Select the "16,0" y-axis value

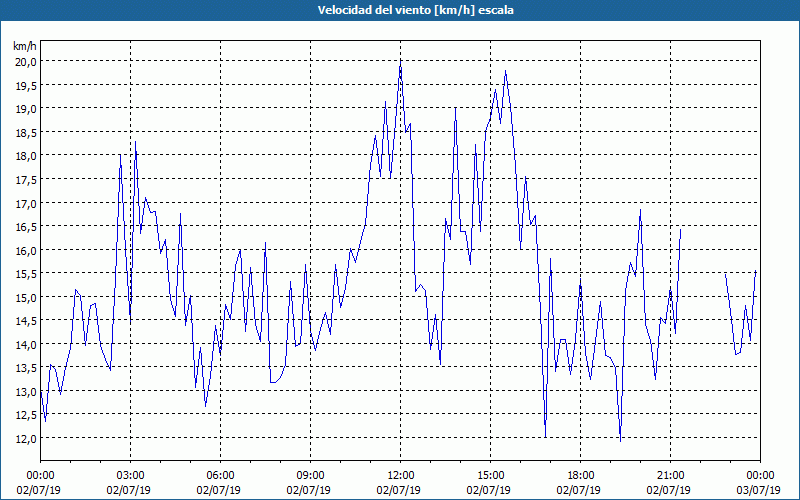coord(27,251)
